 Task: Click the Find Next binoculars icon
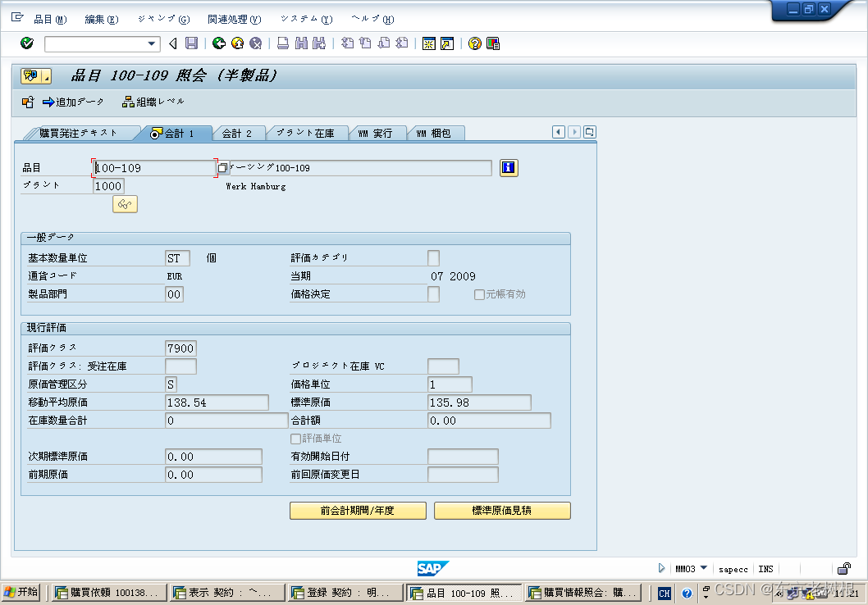(x=319, y=43)
